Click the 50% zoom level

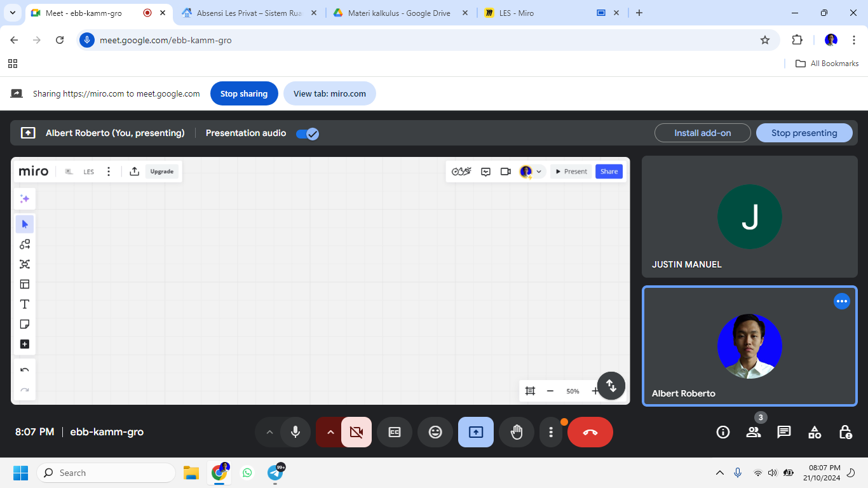pyautogui.click(x=573, y=391)
